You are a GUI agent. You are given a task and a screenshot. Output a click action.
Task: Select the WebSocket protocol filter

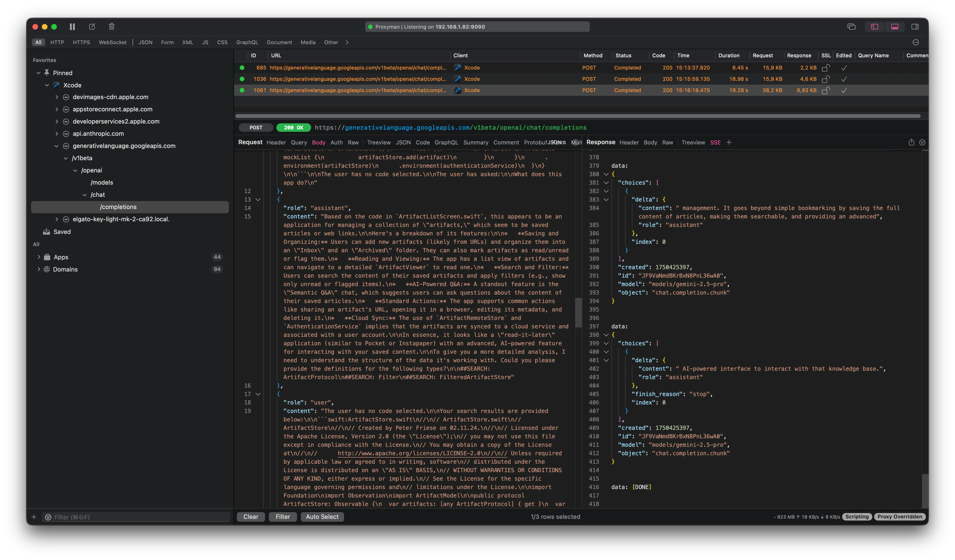(113, 43)
